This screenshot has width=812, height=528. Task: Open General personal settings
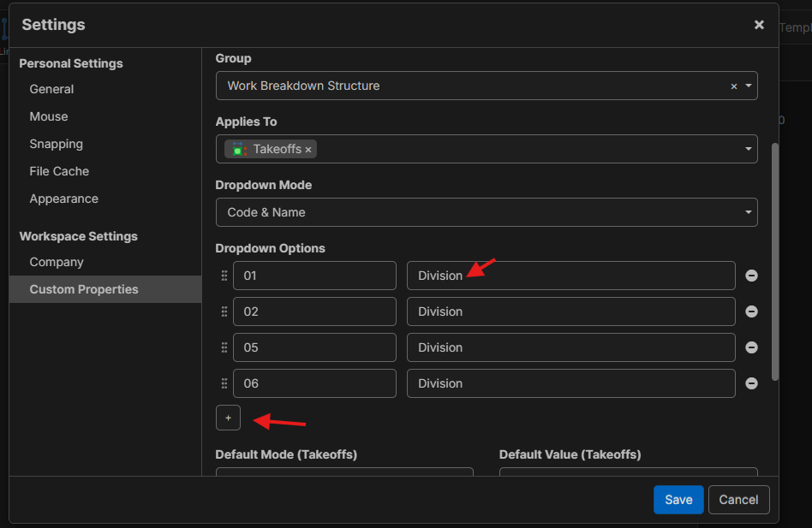(x=51, y=89)
